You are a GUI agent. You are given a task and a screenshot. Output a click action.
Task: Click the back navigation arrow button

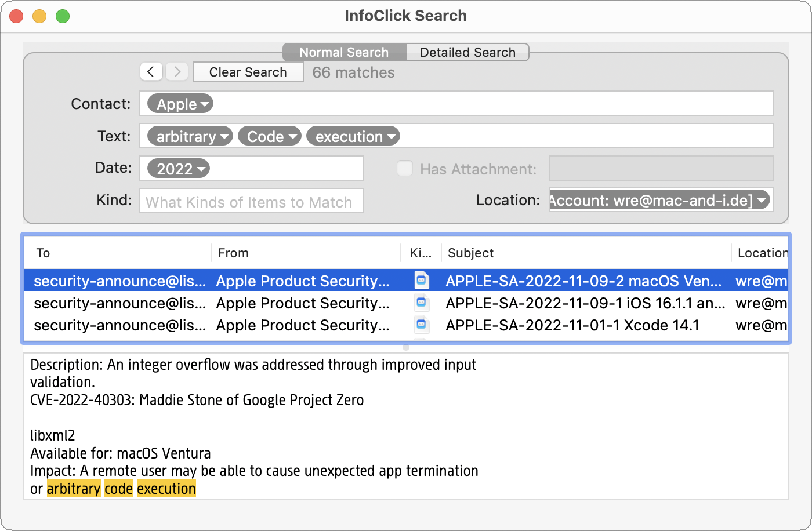(x=151, y=72)
